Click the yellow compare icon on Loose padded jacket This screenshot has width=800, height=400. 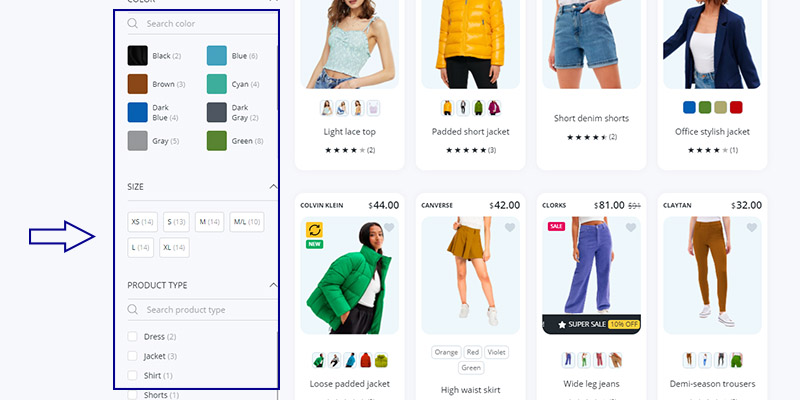[x=314, y=230]
